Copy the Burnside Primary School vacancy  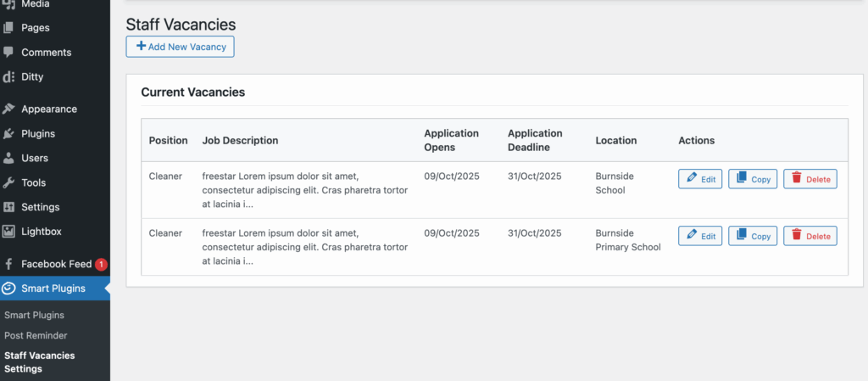[x=753, y=236]
